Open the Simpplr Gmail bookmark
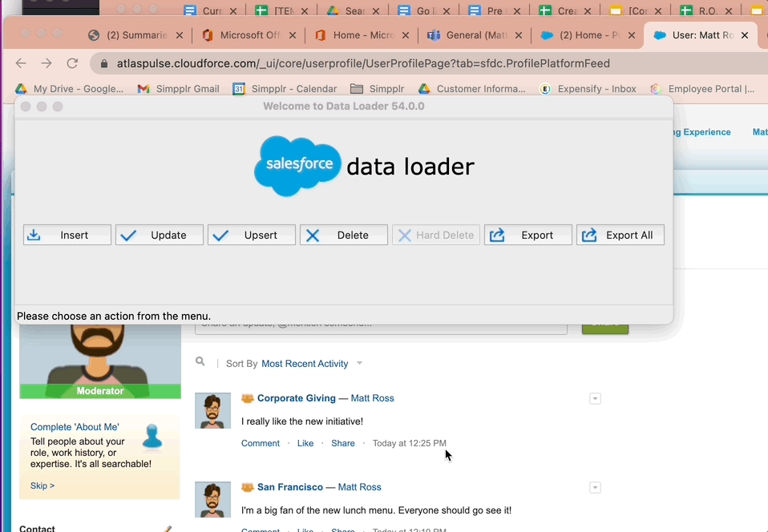The height and width of the screenshot is (532, 768). click(x=178, y=89)
